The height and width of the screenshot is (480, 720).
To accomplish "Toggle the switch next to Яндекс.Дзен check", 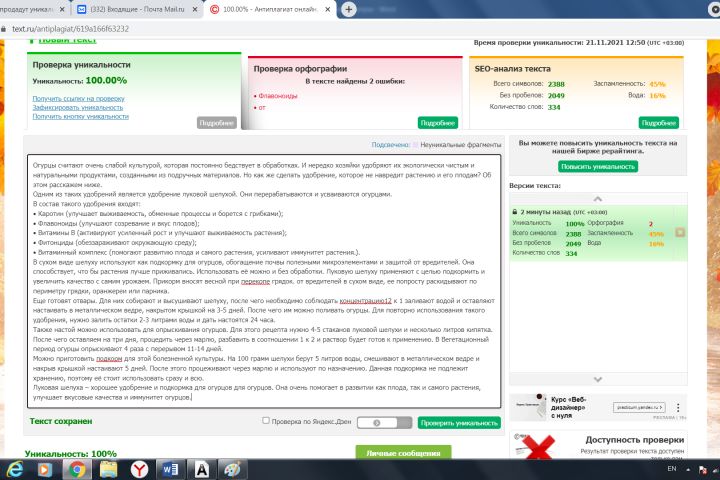I will [x=384, y=423].
